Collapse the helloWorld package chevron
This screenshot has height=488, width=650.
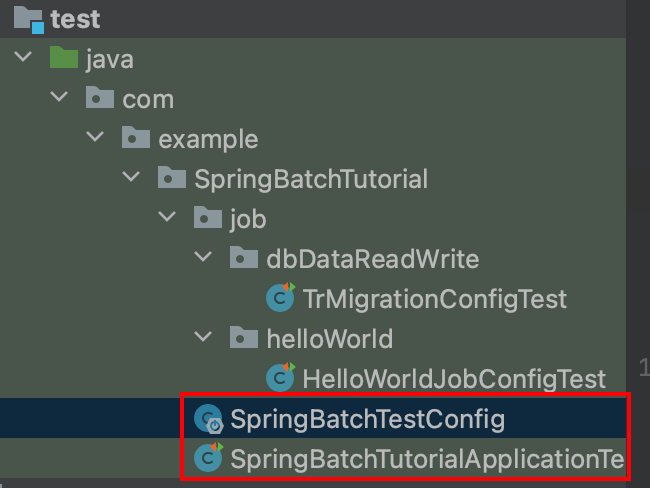204,337
